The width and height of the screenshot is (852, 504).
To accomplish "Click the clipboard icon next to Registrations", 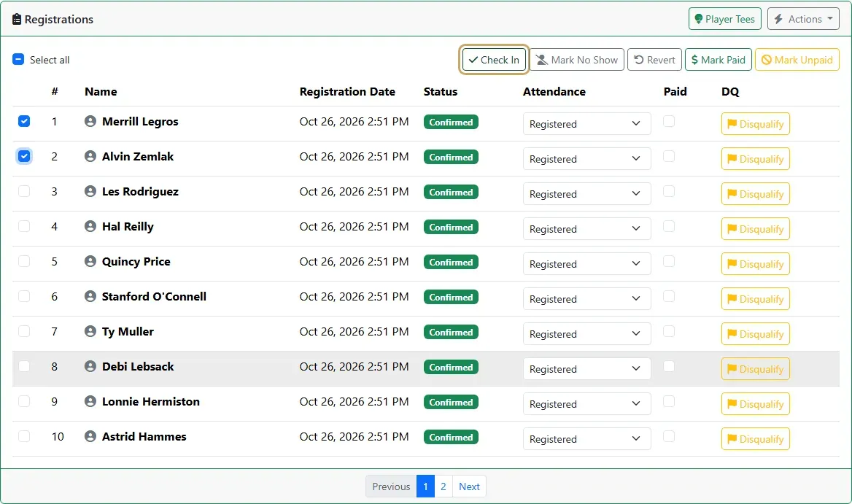I will (17, 20).
